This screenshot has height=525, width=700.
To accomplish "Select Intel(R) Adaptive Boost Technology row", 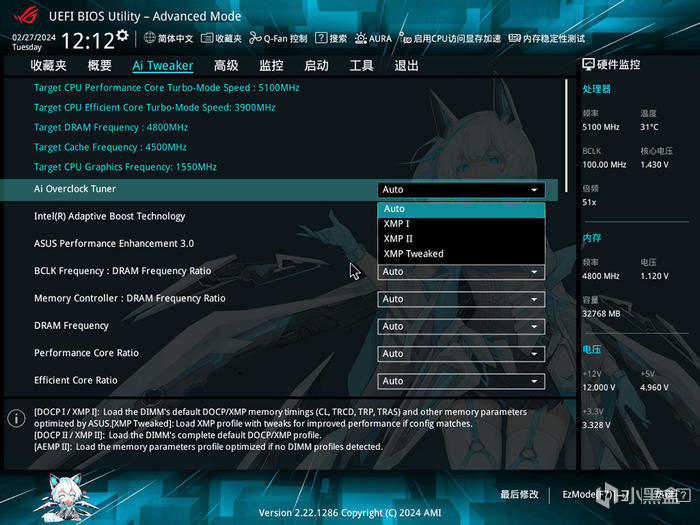I will (x=279, y=217).
